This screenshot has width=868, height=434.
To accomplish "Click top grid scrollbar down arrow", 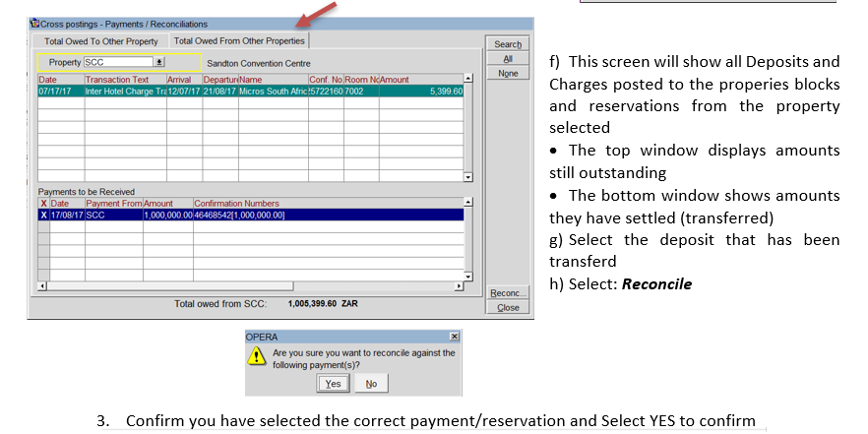I will click(468, 177).
